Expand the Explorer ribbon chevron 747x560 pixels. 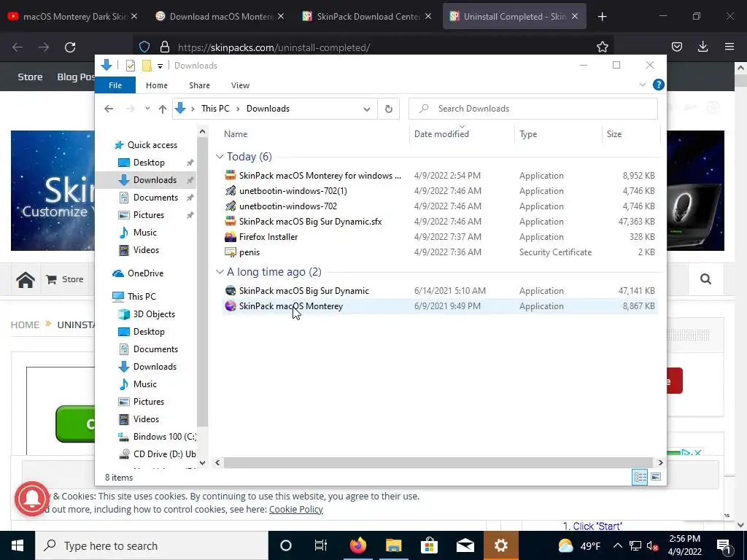[642, 85]
